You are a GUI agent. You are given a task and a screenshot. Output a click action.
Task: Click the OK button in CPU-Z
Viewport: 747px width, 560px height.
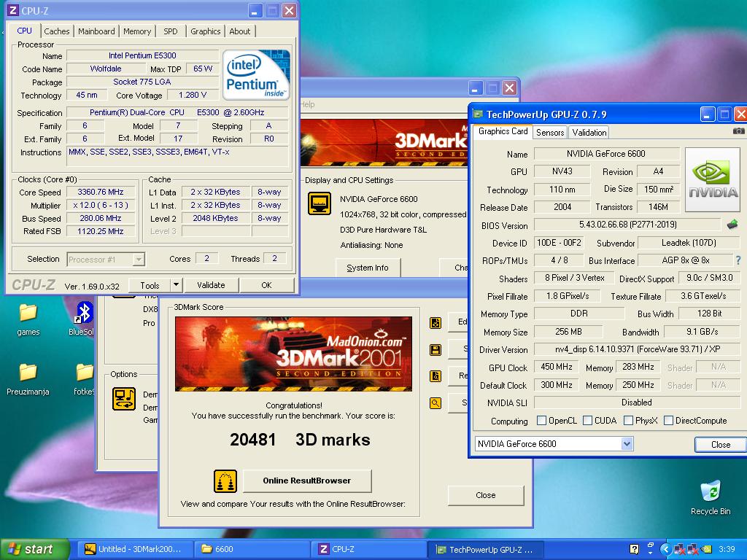266,285
